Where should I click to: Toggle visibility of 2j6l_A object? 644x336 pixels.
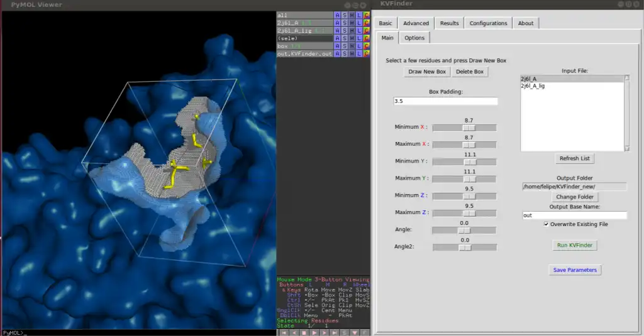tap(305, 23)
